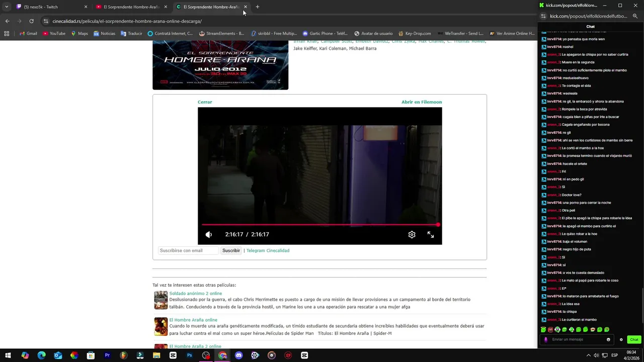Enter fullscreen in video player
644x362 pixels.
[431, 235]
